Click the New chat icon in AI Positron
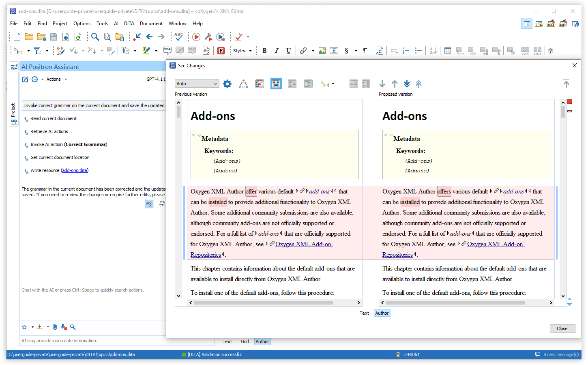Image resolution: width=588 pixels, height=365 pixels. click(25, 79)
